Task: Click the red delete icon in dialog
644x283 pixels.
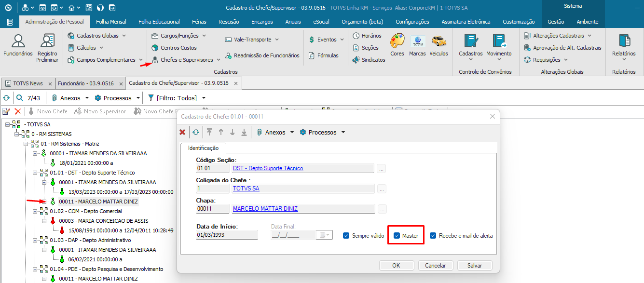Action: [182, 132]
